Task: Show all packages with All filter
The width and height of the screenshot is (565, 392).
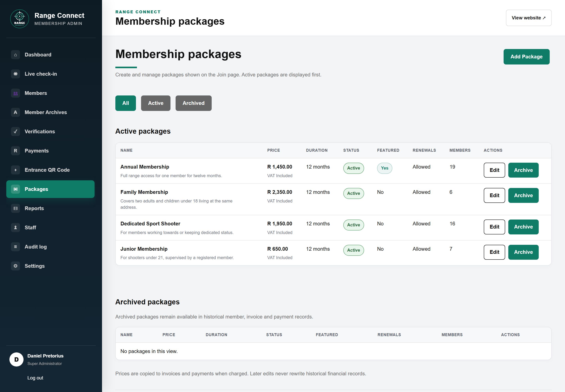Action: 126,103
